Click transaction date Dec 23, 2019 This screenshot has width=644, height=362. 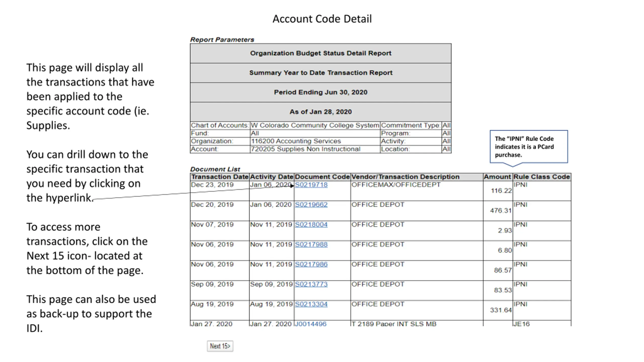pyautogui.click(x=212, y=185)
